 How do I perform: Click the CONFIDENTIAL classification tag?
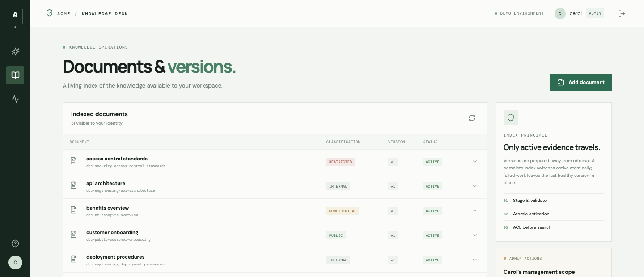tap(343, 211)
